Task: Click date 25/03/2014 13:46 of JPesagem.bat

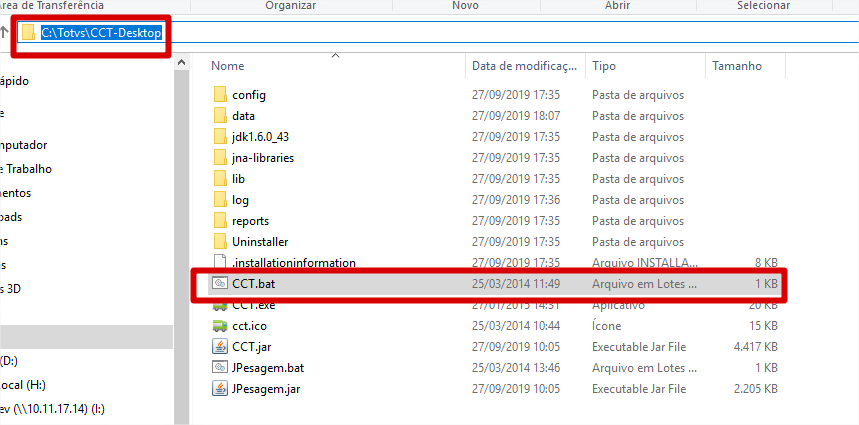Action: click(516, 367)
